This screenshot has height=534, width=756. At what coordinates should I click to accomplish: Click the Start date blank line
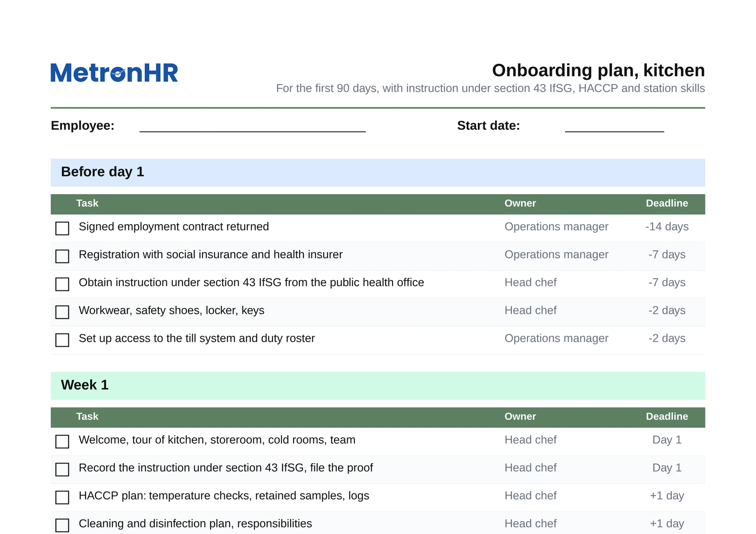click(x=614, y=127)
